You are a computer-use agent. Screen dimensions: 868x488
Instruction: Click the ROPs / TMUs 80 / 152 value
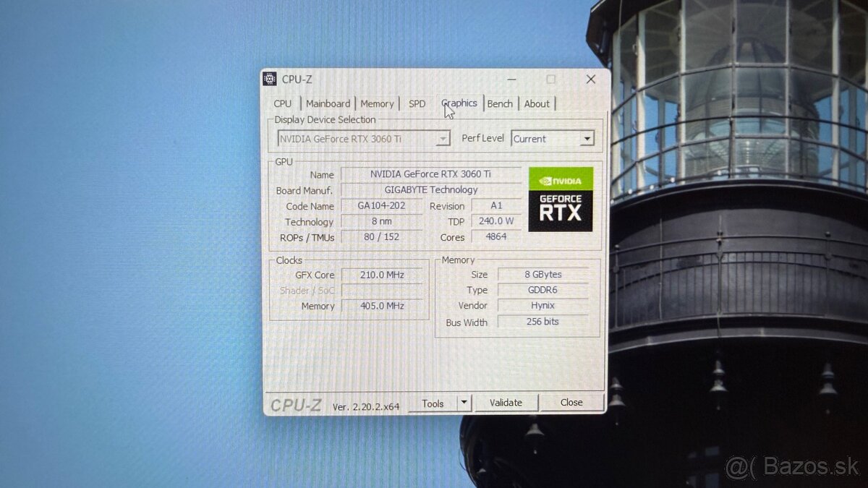tap(381, 236)
